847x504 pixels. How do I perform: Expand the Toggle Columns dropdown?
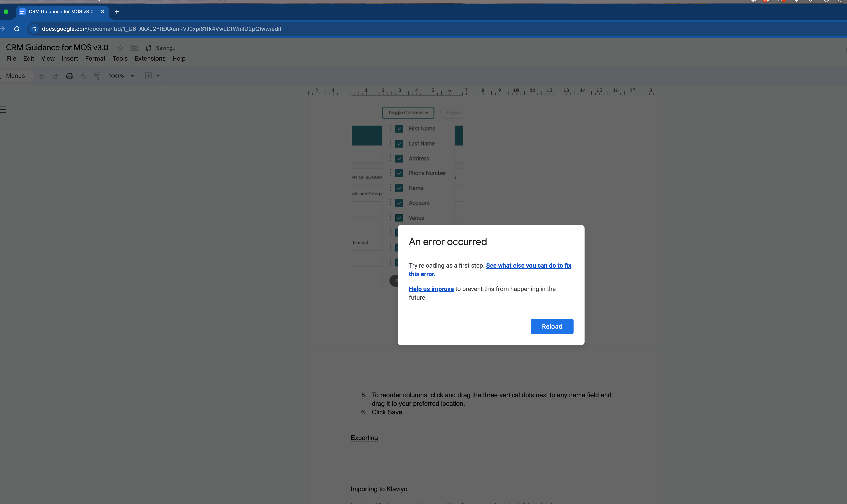click(408, 113)
